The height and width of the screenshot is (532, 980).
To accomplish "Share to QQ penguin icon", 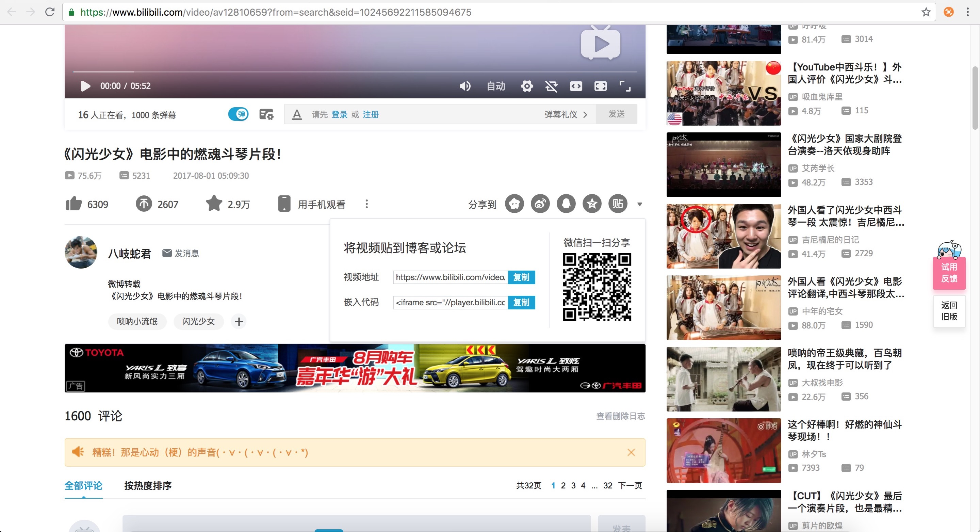I will (x=566, y=204).
